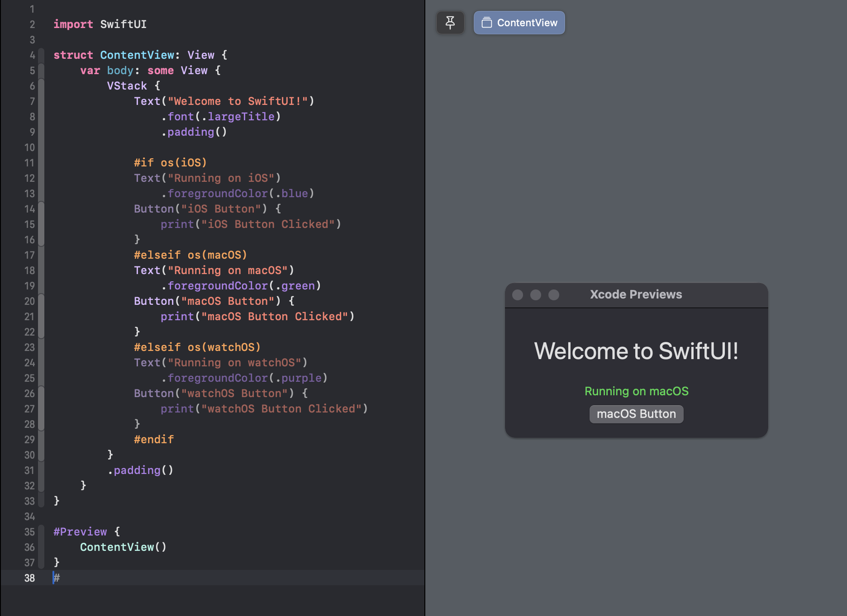Click '.green' color in foregroundColor

click(295, 286)
